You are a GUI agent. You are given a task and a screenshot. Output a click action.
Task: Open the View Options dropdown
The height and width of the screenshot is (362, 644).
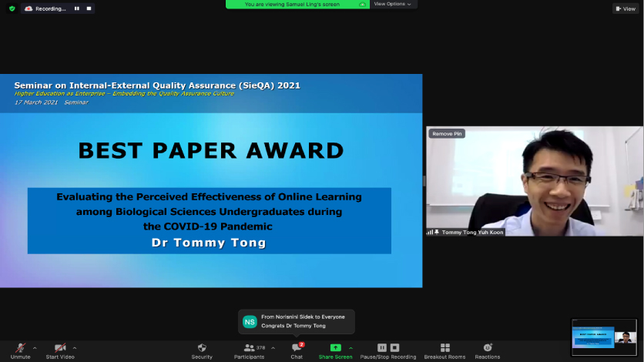click(392, 4)
